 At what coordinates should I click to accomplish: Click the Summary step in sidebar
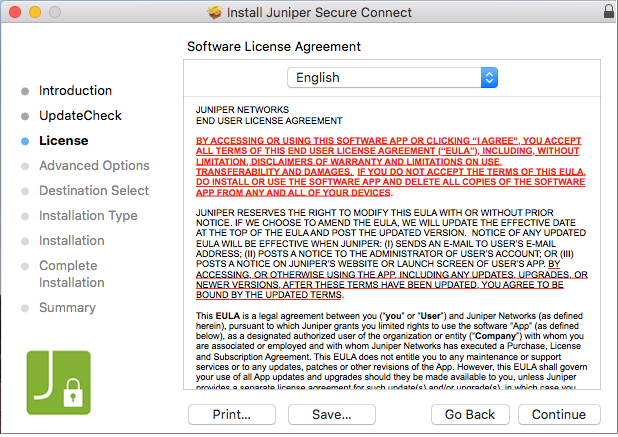(67, 307)
